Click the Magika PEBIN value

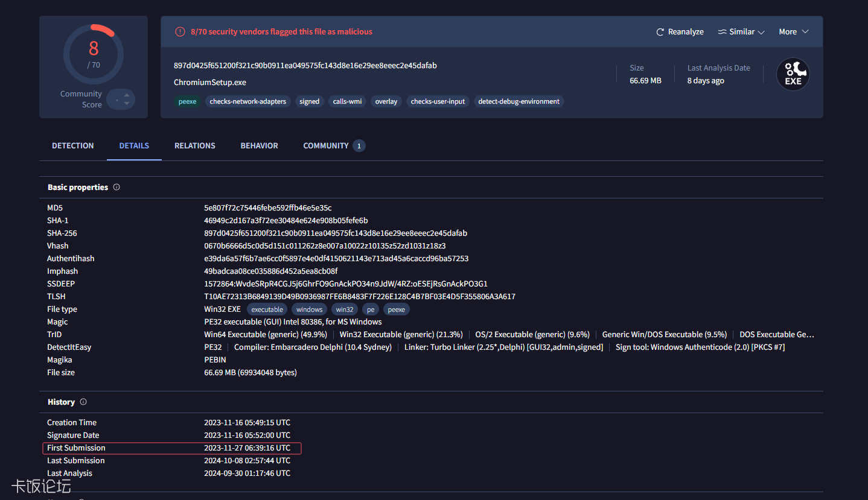tap(215, 360)
